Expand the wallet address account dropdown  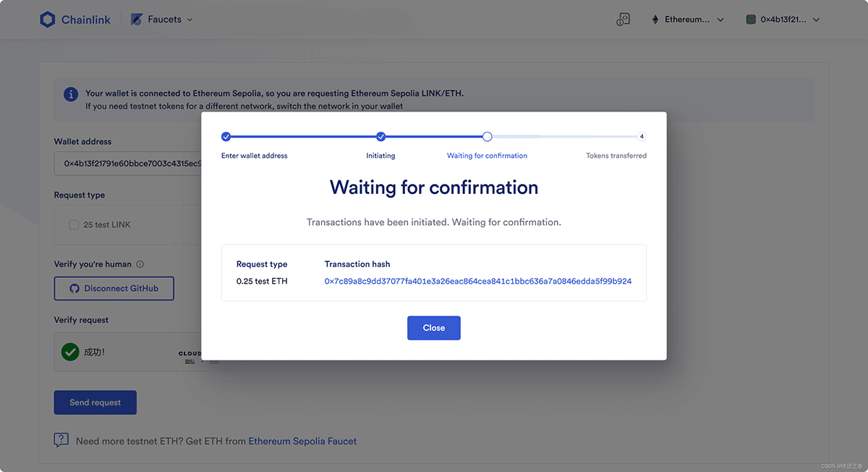tap(816, 20)
